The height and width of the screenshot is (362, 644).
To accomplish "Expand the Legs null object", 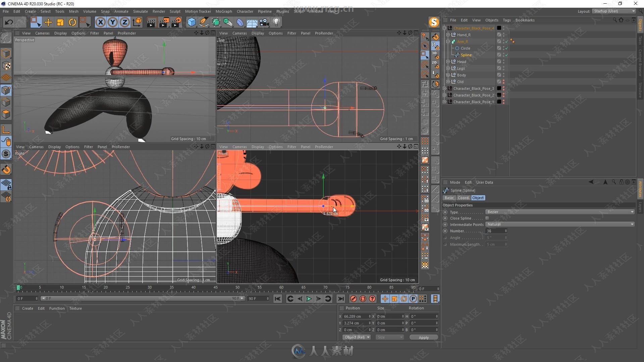I will pyautogui.click(x=448, y=68).
